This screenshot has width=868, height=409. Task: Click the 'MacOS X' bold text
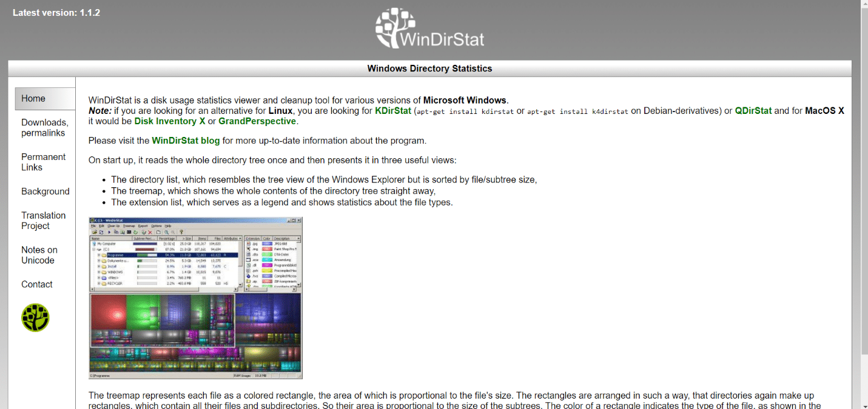click(x=824, y=111)
